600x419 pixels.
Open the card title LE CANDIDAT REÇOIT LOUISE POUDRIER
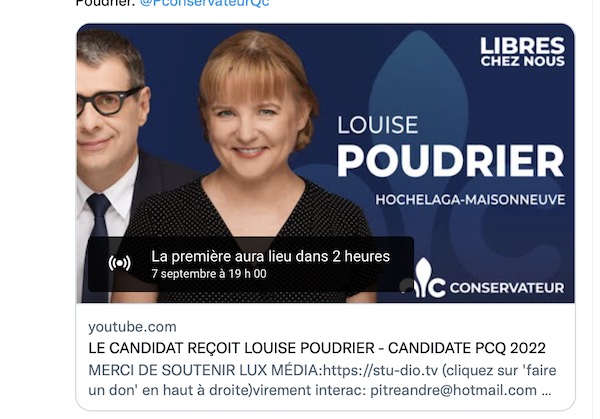[x=231, y=348]
